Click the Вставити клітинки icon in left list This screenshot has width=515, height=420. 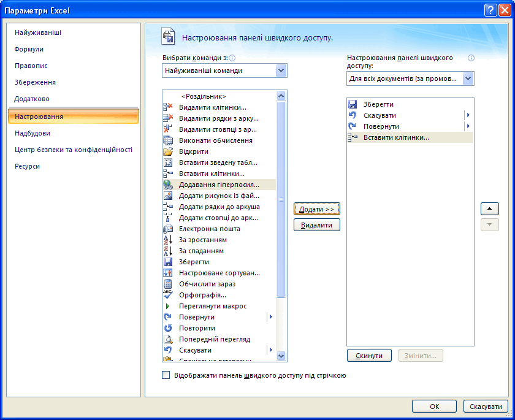[168, 174]
